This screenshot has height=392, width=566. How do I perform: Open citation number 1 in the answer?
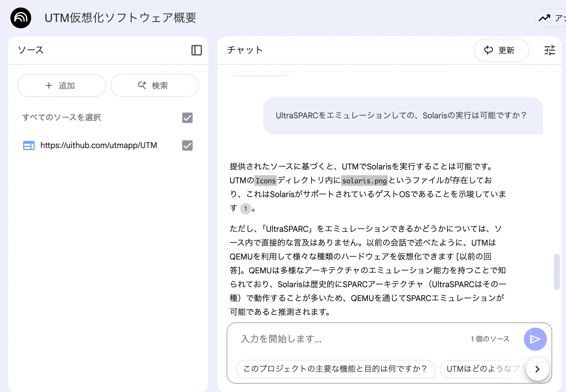[245, 208]
